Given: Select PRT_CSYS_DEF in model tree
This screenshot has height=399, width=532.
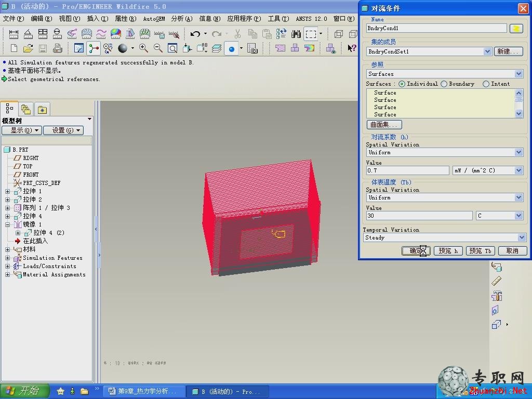Looking at the screenshot, I should pos(42,183).
